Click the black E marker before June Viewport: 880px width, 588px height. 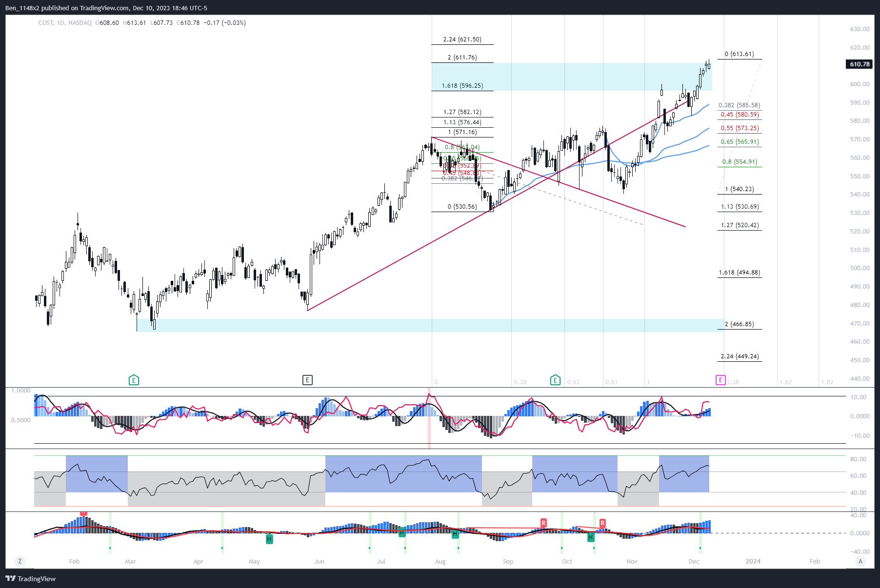[307, 380]
